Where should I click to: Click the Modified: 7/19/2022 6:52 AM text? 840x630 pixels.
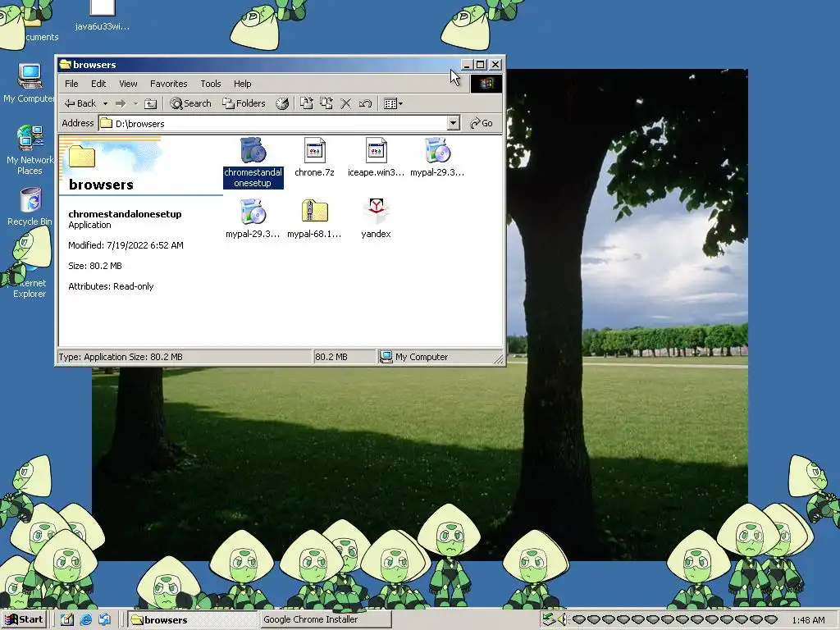click(x=126, y=245)
